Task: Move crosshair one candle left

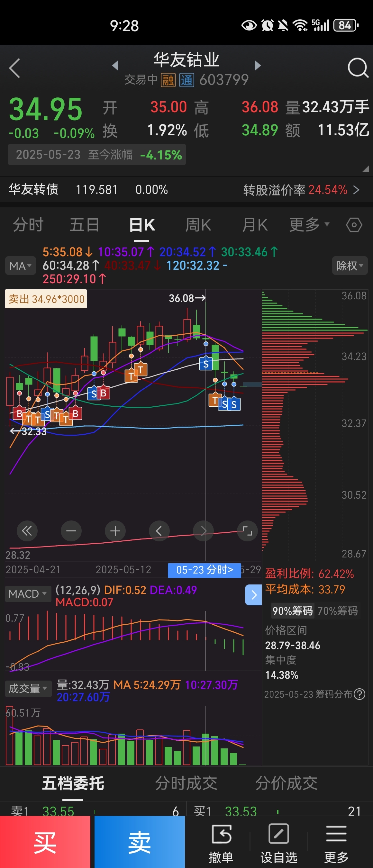Action: pyautogui.click(x=159, y=531)
